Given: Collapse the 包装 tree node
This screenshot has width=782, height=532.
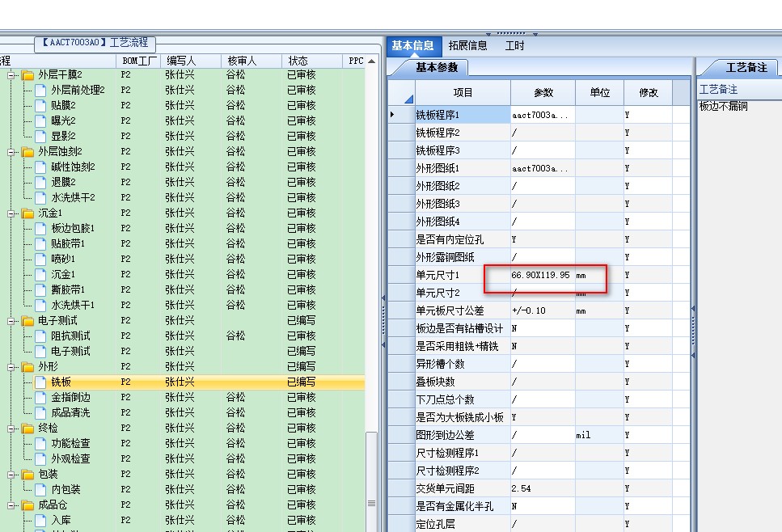Looking at the screenshot, I should (11, 475).
